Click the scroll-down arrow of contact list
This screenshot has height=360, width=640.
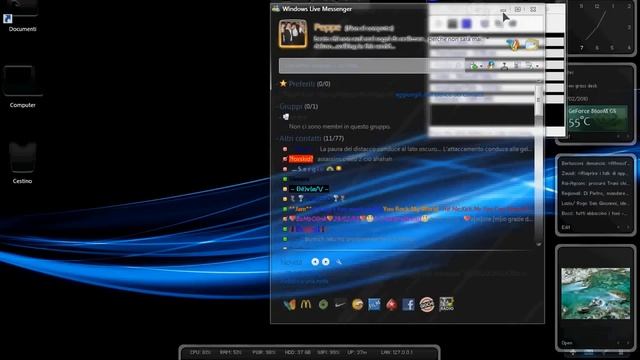click(x=539, y=244)
